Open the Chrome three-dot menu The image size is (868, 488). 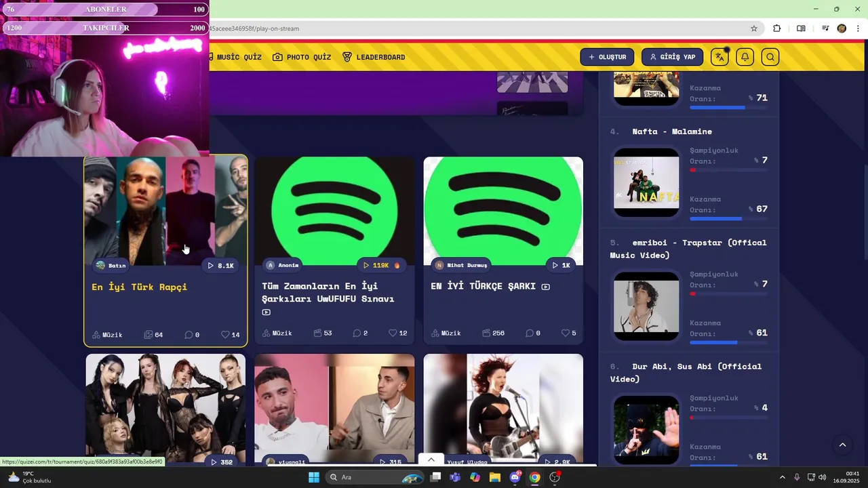pyautogui.click(x=859, y=28)
